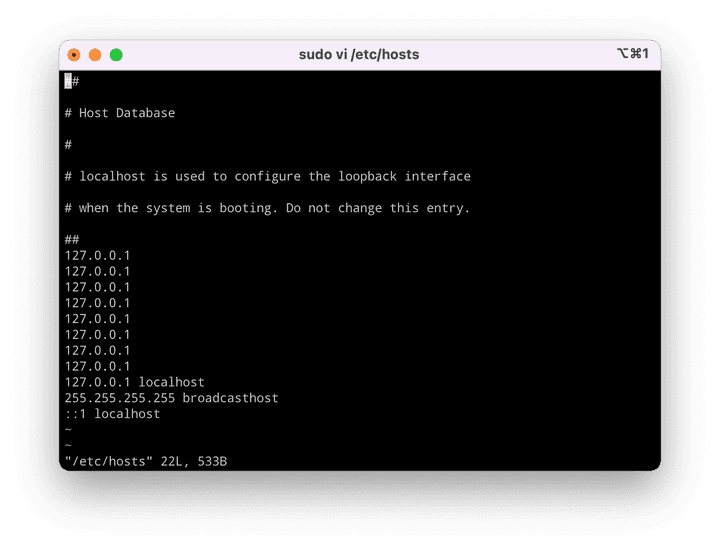
Task: Click the '"/etc/hosts" 22L, 533B' status line
Action: coord(146,461)
